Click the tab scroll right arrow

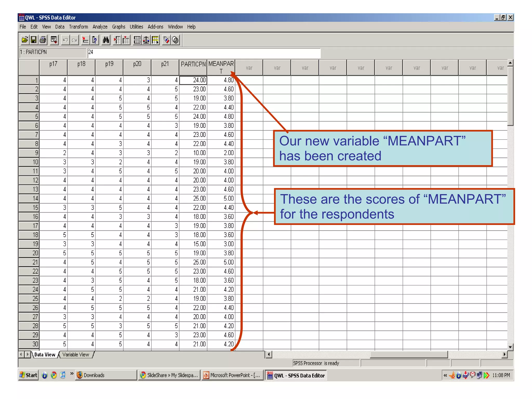[x=27, y=354]
